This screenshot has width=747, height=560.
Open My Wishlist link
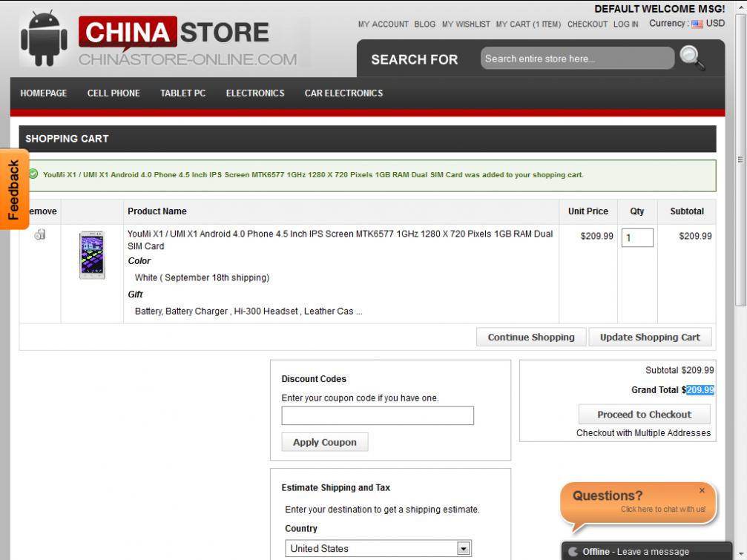point(466,24)
